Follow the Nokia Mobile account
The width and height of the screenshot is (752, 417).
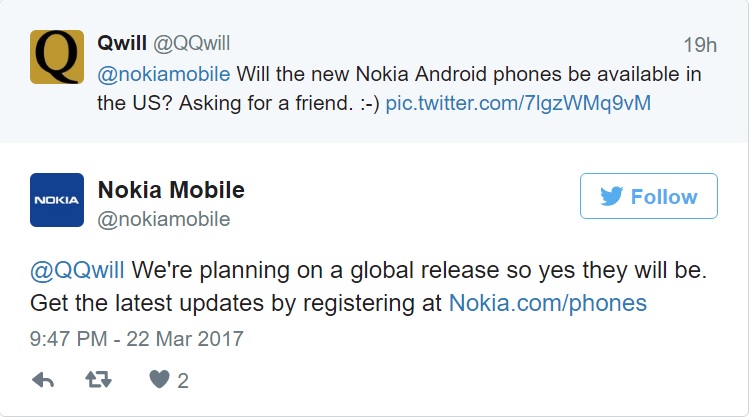(x=648, y=197)
